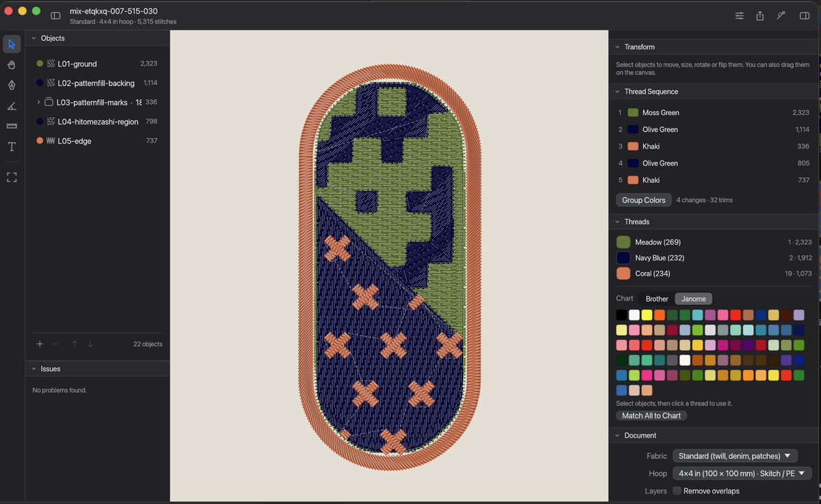Add a new object with plus icon
The image size is (821, 504).
pos(40,344)
